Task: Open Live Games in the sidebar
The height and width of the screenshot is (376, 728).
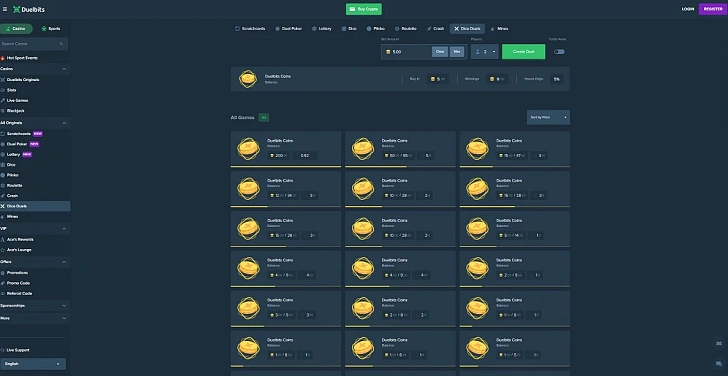Action: 15,100
